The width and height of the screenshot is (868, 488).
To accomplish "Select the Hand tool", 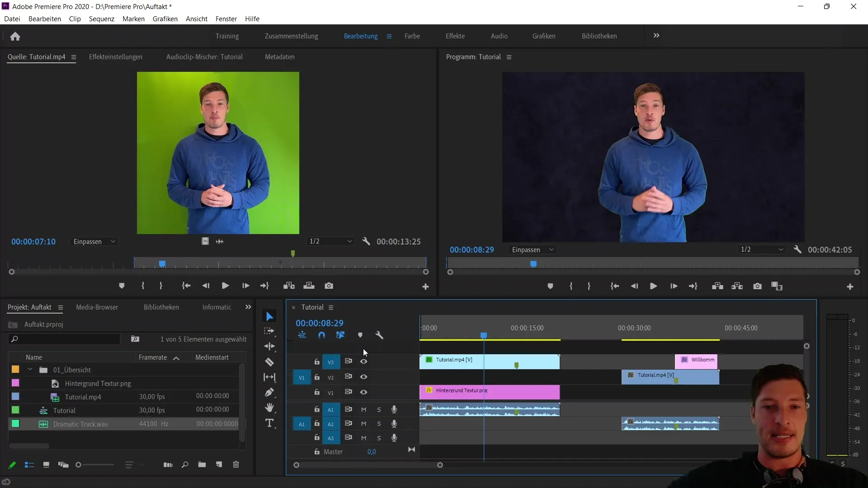I will click(x=269, y=408).
